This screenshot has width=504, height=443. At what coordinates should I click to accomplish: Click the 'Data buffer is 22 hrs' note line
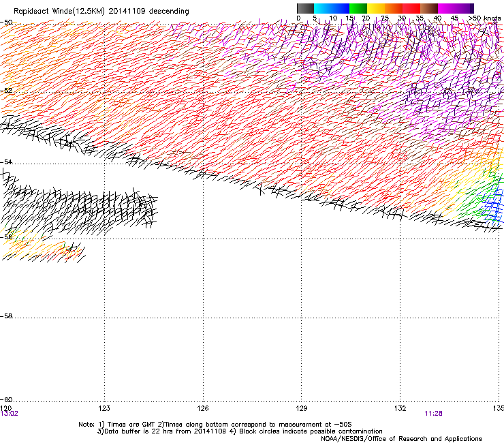pyautogui.click(x=240, y=431)
